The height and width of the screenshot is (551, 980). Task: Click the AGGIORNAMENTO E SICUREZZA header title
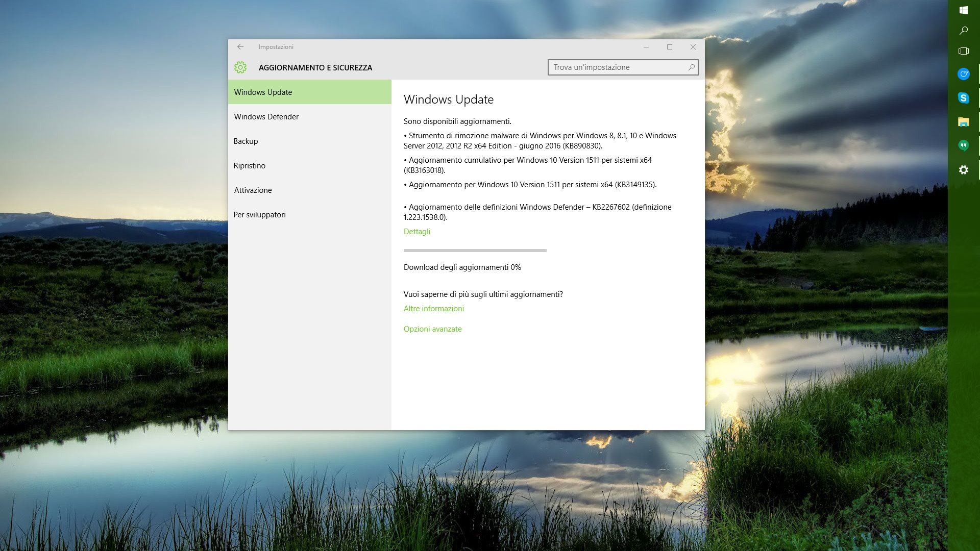tap(315, 68)
